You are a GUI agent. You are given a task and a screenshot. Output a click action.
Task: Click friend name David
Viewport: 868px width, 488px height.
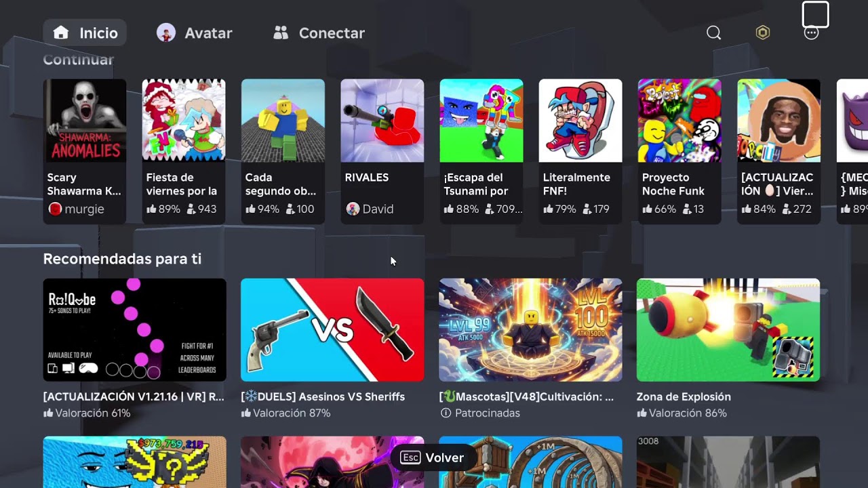(x=378, y=209)
